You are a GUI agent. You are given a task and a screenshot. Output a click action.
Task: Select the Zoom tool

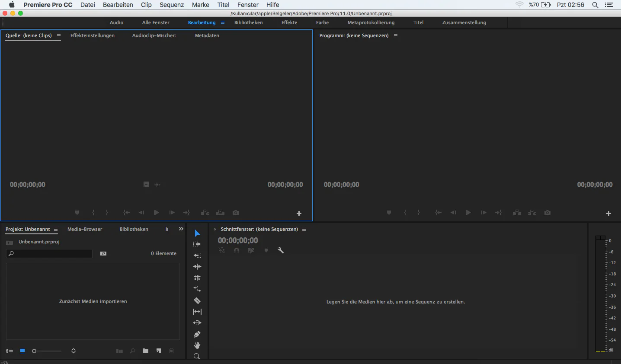point(197,356)
